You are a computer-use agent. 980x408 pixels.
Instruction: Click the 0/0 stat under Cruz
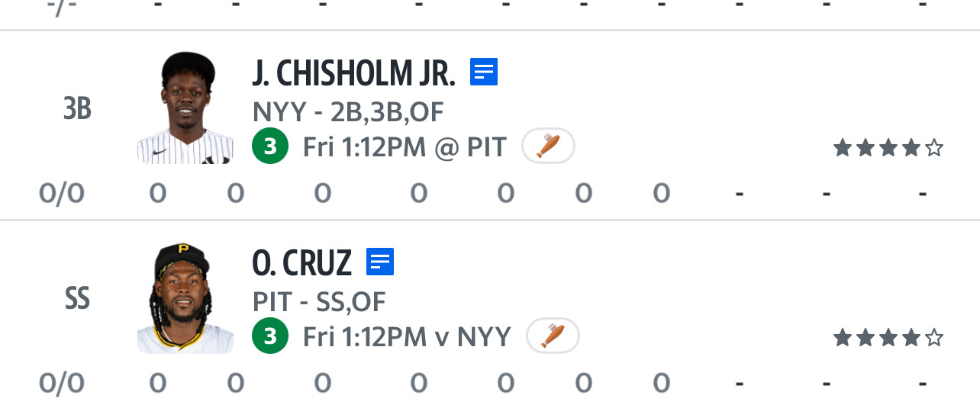click(x=61, y=383)
